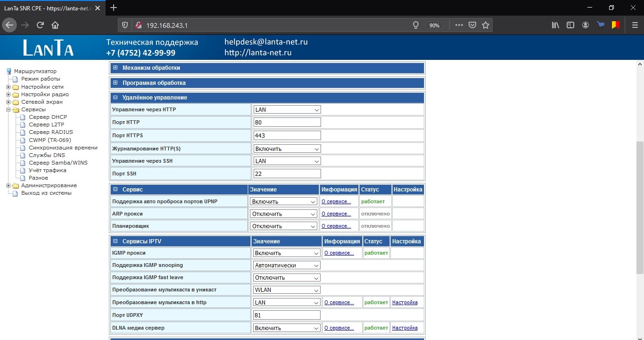Expand Сетевой экран tree folder
The image size is (644, 340).
coord(8,102)
